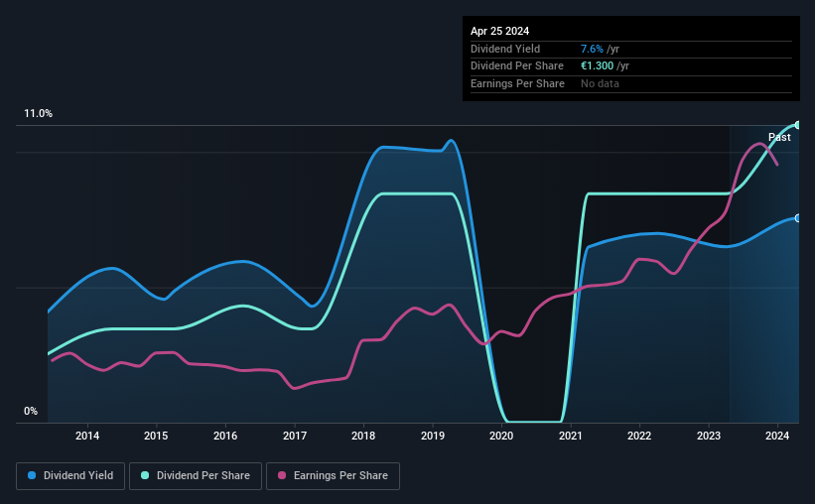Click the blue Dividend Yield legend dot
The height and width of the screenshot is (504, 815).
pos(32,475)
